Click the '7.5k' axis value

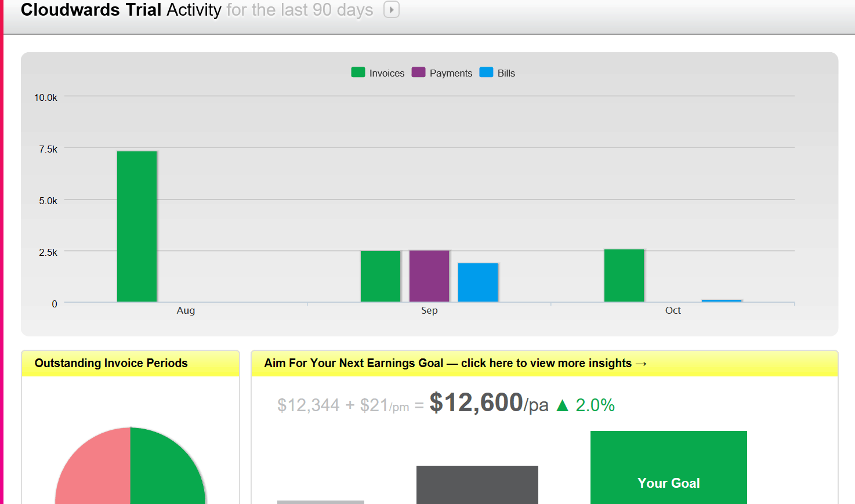[48, 149]
